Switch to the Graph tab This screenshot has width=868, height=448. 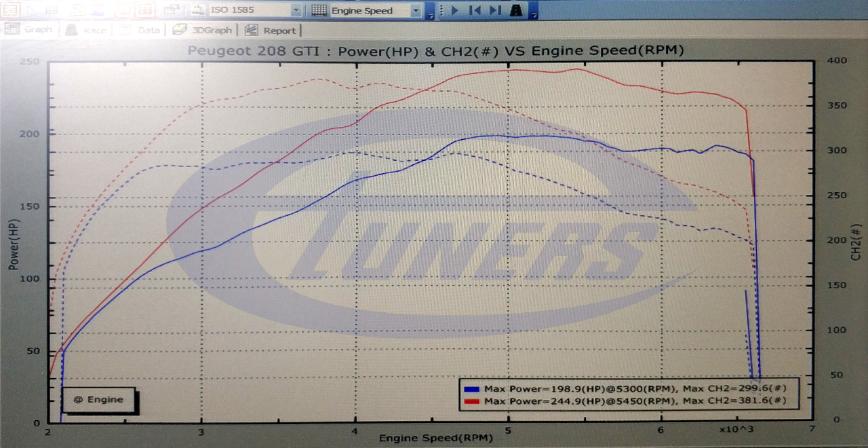pyautogui.click(x=30, y=30)
